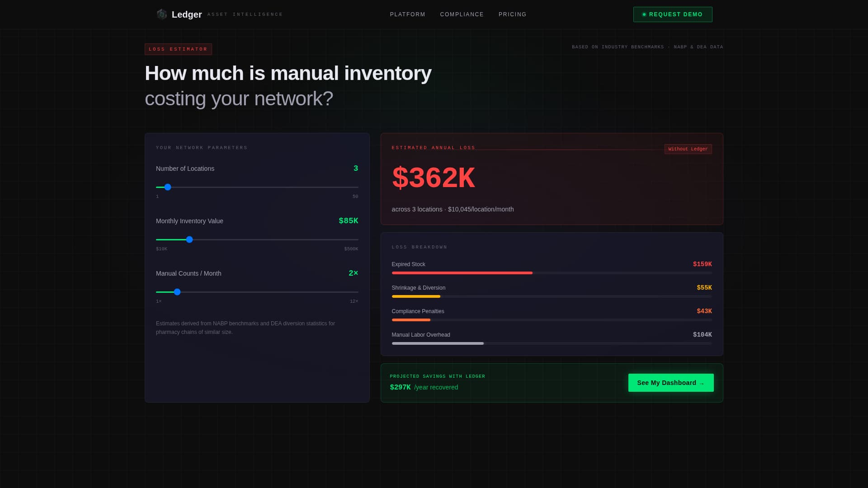This screenshot has height=488, width=868.
Task: Click the Manual Labor Overhead loss bar
Action: tap(552, 343)
